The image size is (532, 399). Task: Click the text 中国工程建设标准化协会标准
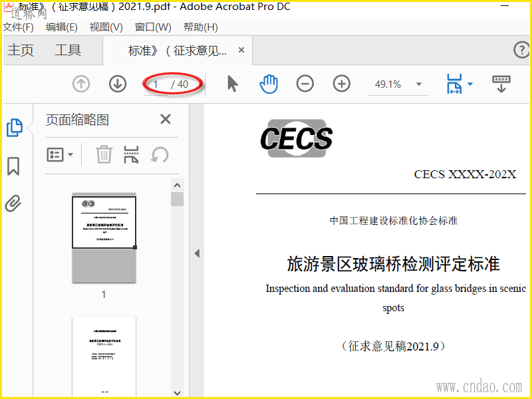tap(394, 221)
